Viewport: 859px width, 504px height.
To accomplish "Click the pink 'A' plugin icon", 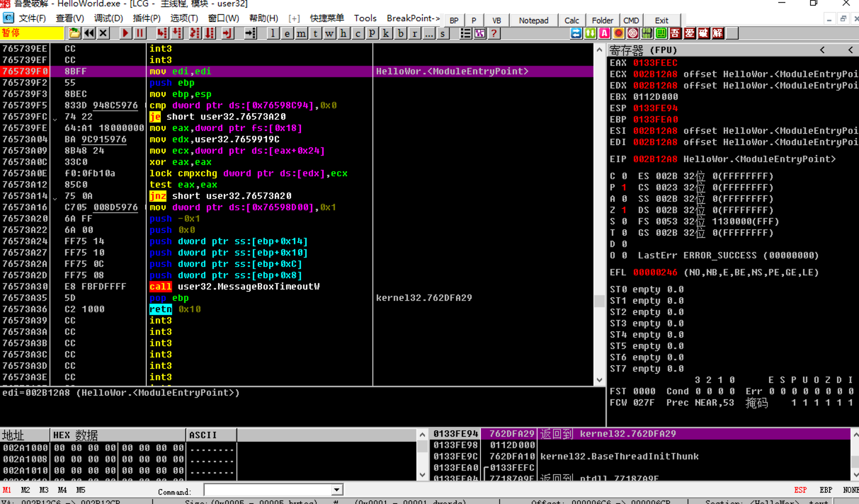I will [x=604, y=33].
